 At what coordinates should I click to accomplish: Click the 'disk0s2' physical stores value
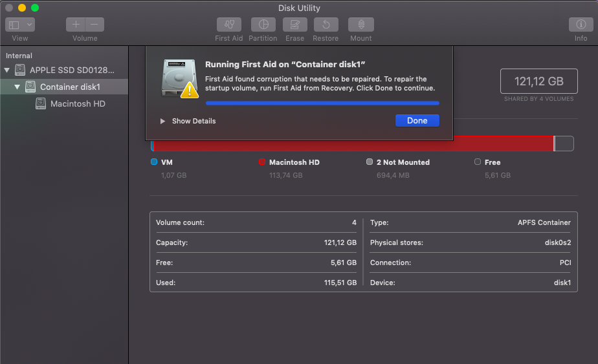pyautogui.click(x=558, y=242)
